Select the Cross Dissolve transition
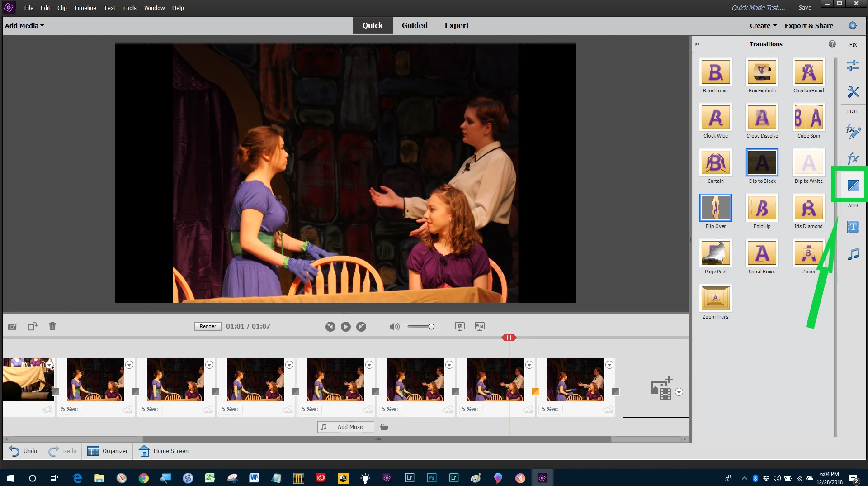 [762, 121]
